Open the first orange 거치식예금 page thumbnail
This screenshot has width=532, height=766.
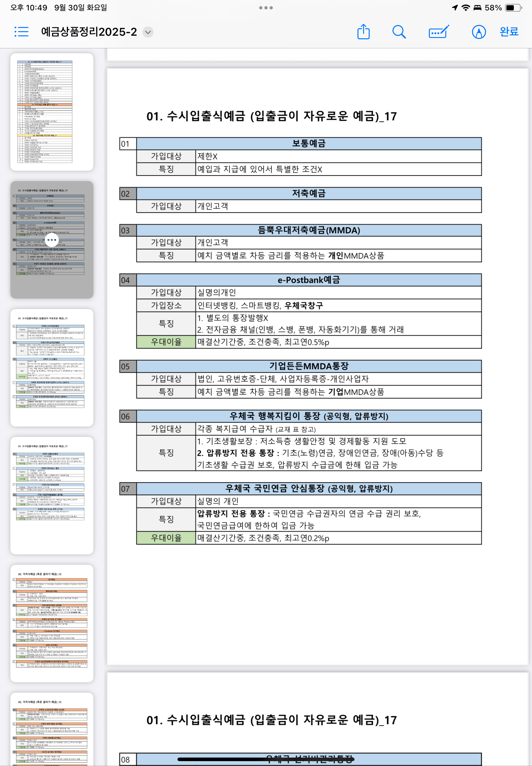coord(52,623)
